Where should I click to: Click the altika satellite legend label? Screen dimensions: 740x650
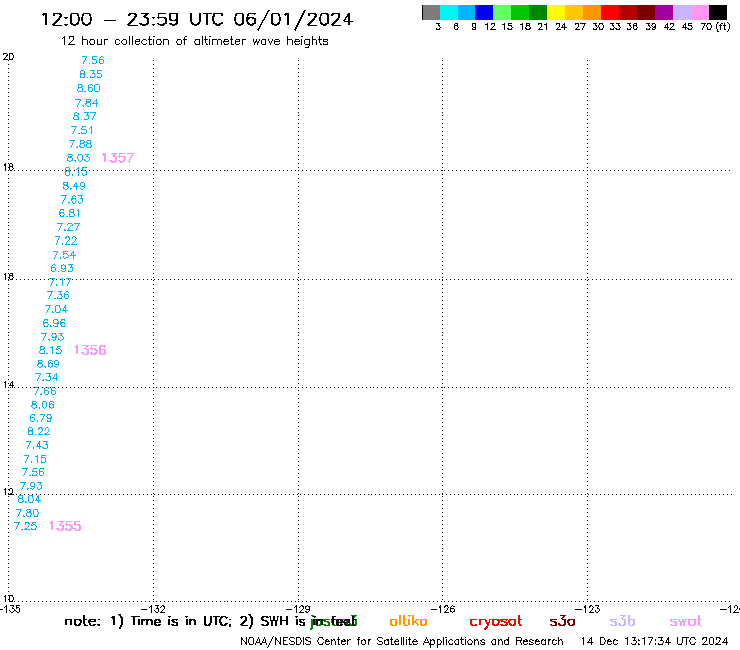[x=408, y=621]
